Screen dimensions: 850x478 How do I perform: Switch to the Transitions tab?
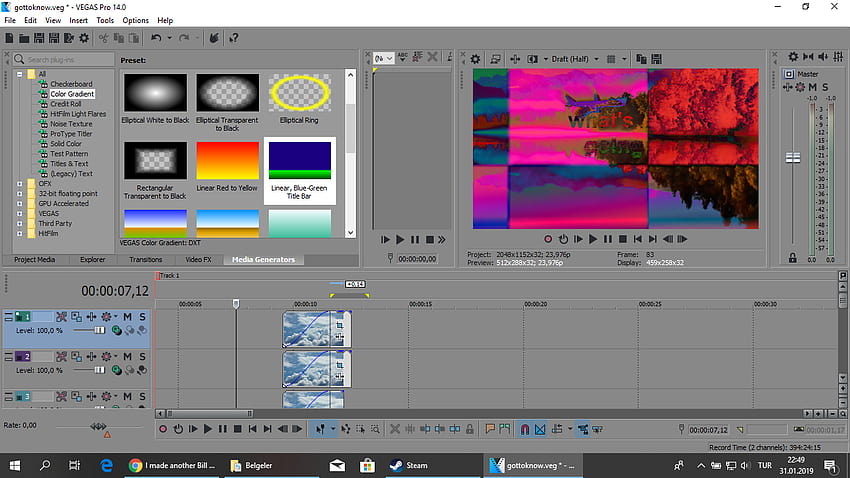[x=146, y=260]
